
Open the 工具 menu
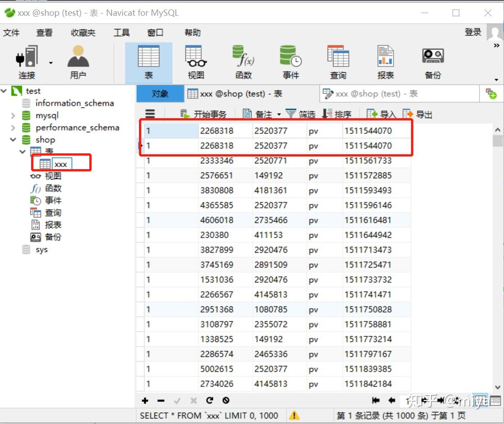(121, 32)
